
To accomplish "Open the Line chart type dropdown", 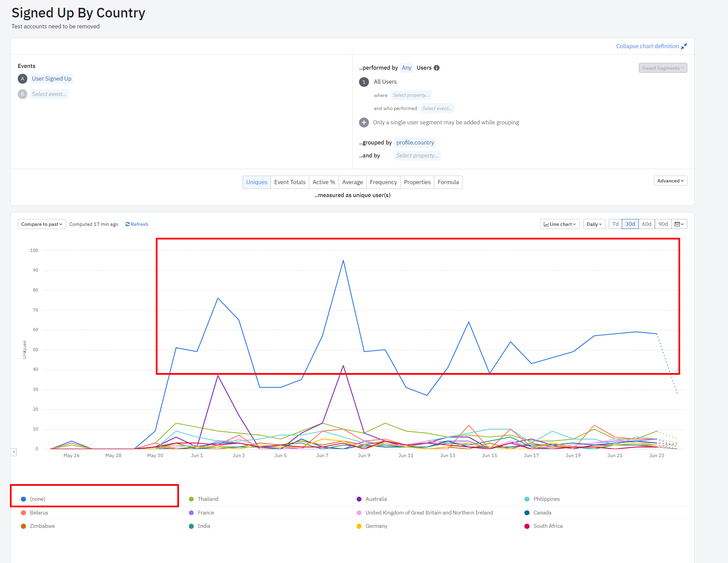I will tap(560, 224).
